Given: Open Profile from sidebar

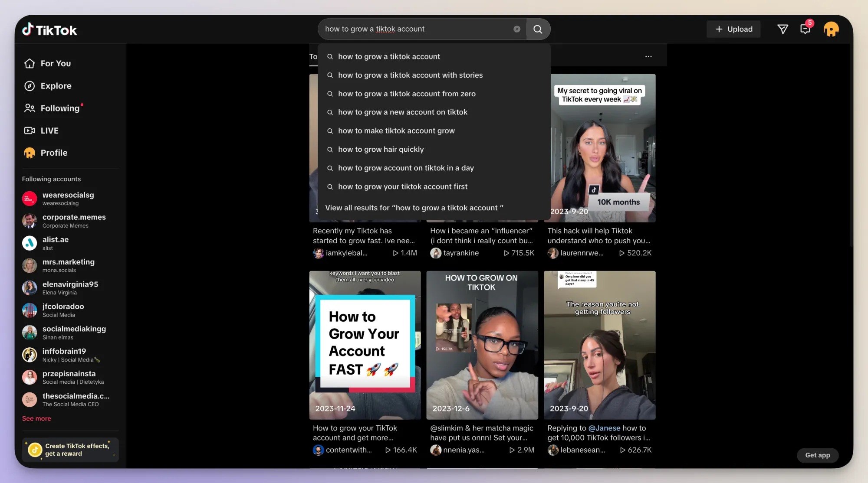Looking at the screenshot, I should [46, 153].
